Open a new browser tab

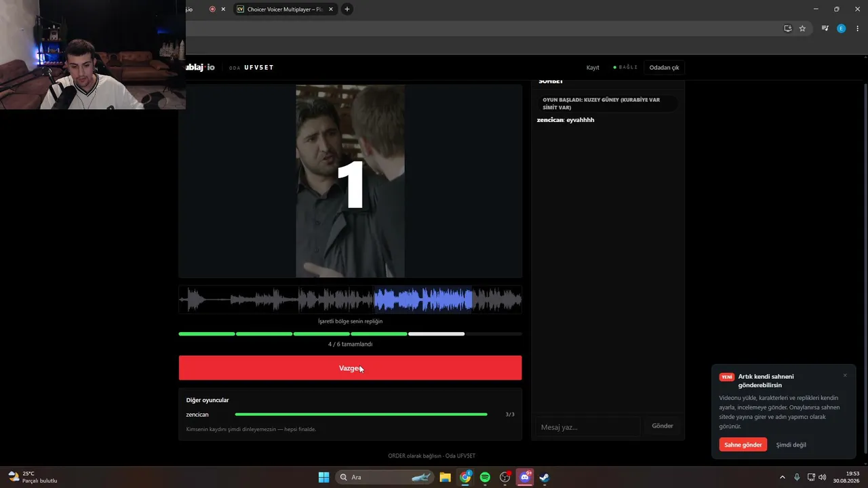point(347,9)
